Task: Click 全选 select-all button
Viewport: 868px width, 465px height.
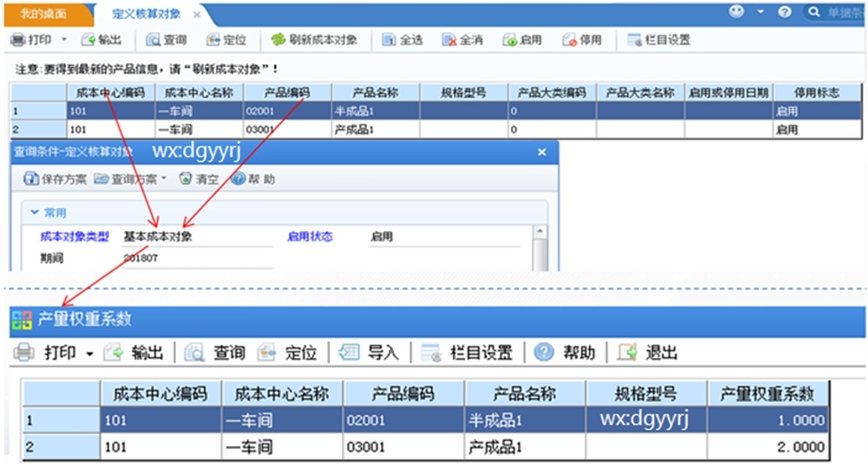Action: 402,40
